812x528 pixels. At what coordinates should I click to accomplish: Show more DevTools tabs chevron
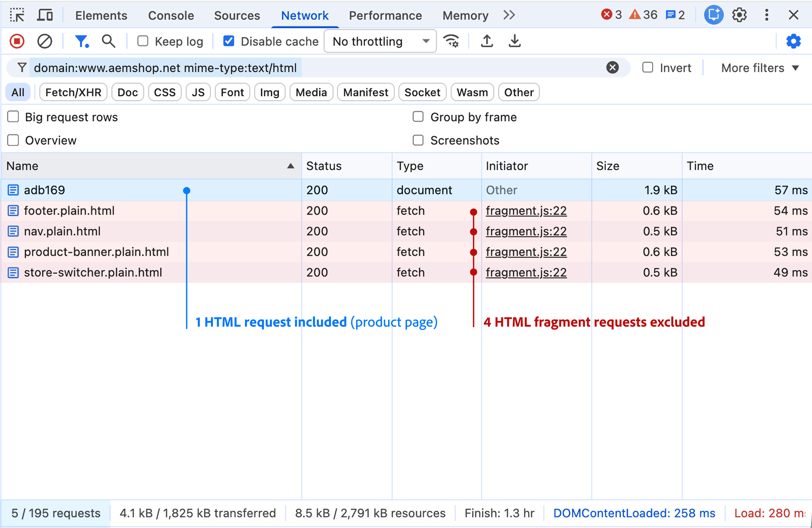click(509, 15)
